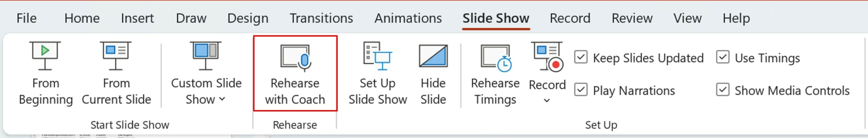Open Custom Slide Show icon
The width and height of the screenshot is (868, 138).
205,55
